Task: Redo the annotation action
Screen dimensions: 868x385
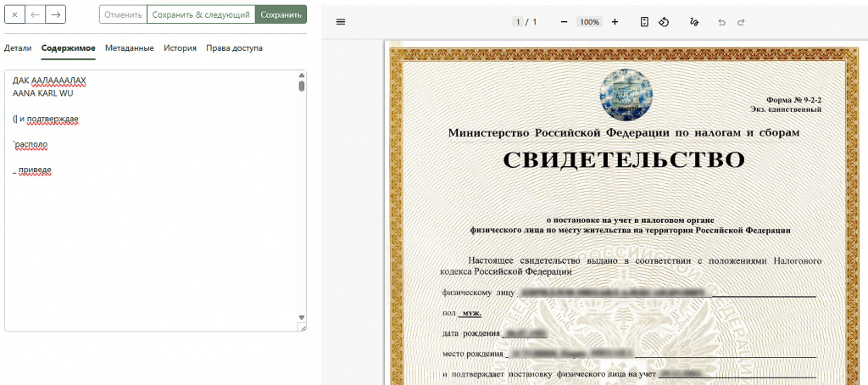Action: [741, 22]
